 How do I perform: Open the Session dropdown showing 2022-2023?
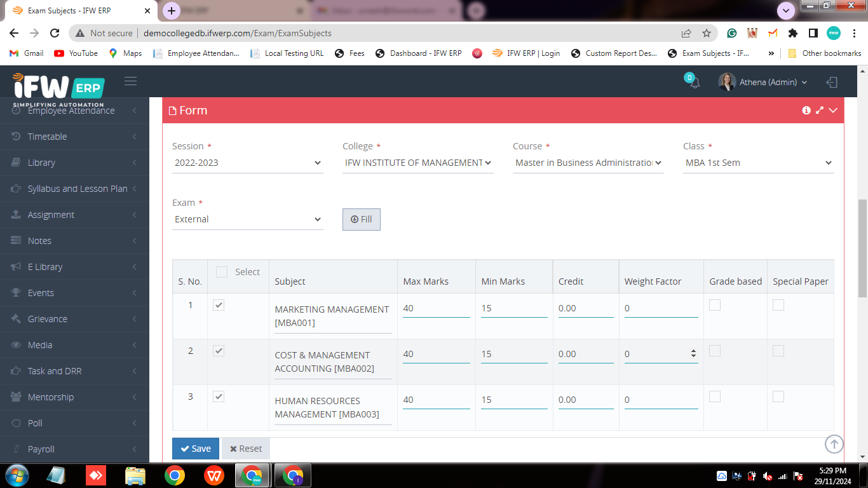coord(248,163)
